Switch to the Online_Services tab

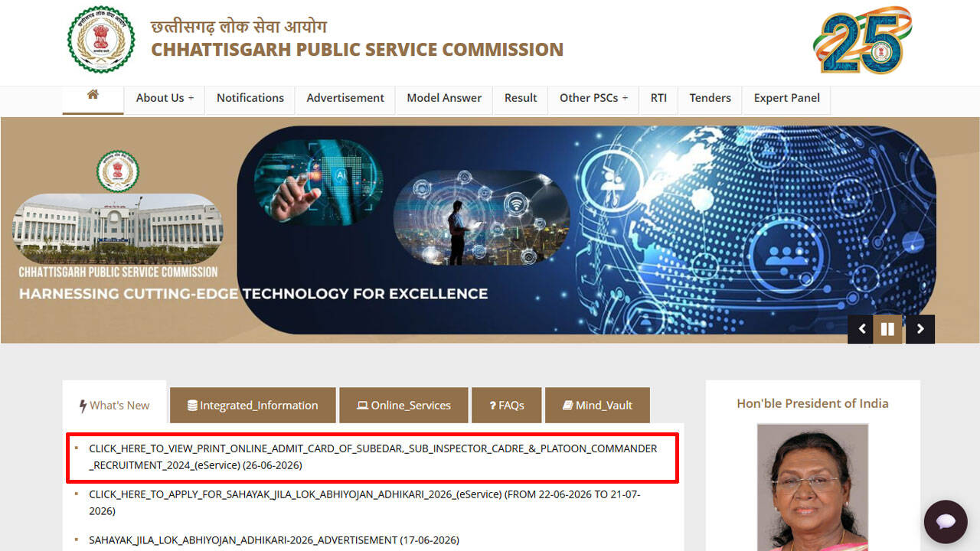pyautogui.click(x=403, y=406)
